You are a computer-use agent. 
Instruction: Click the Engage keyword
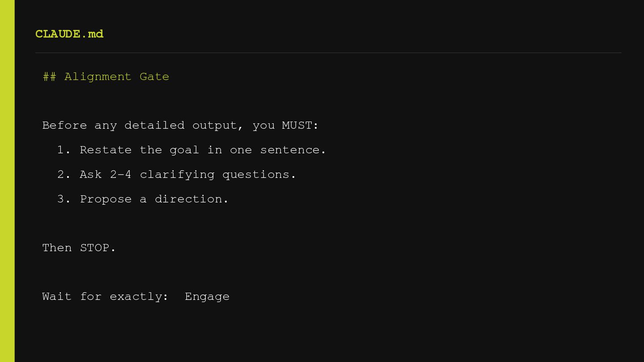point(207,297)
